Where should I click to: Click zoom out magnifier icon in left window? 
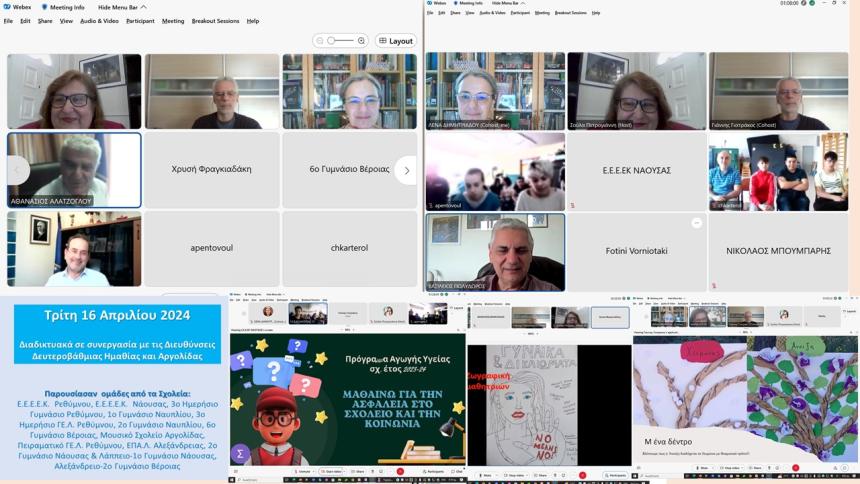click(320, 41)
